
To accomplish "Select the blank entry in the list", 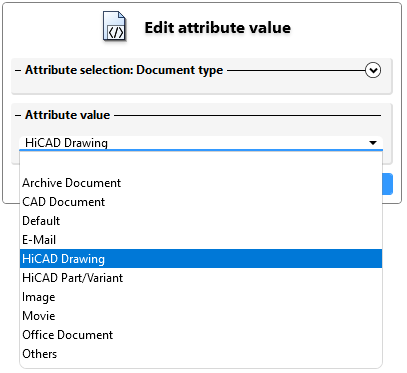I will 201,164.
